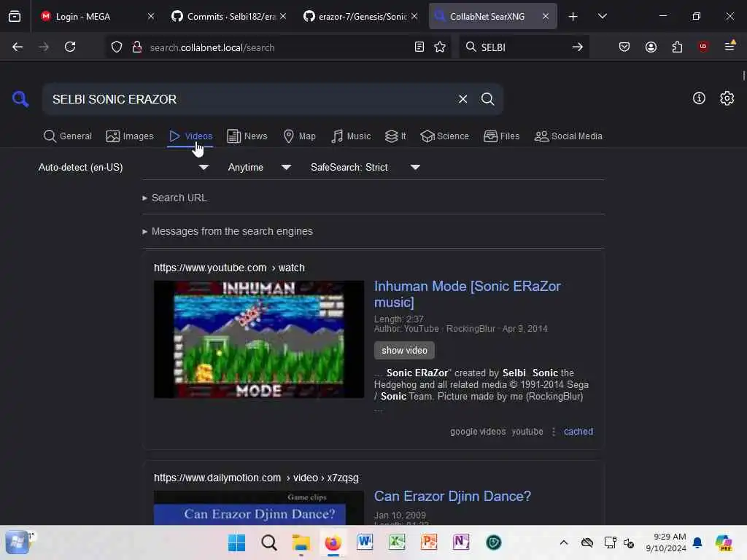Open the result options three-dot menu

[554, 432]
